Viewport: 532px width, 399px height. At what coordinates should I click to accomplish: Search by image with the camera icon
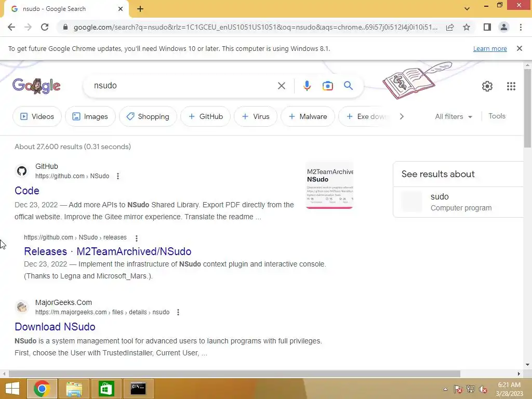(328, 86)
